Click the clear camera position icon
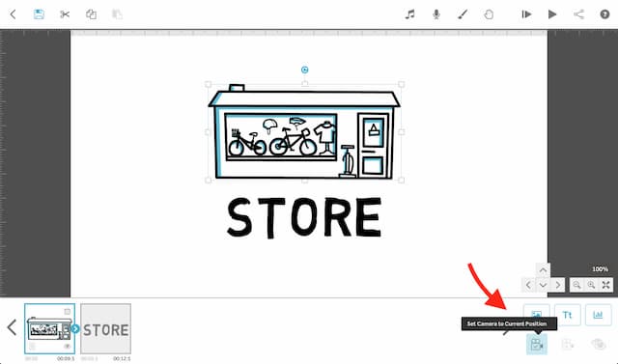 (568, 345)
